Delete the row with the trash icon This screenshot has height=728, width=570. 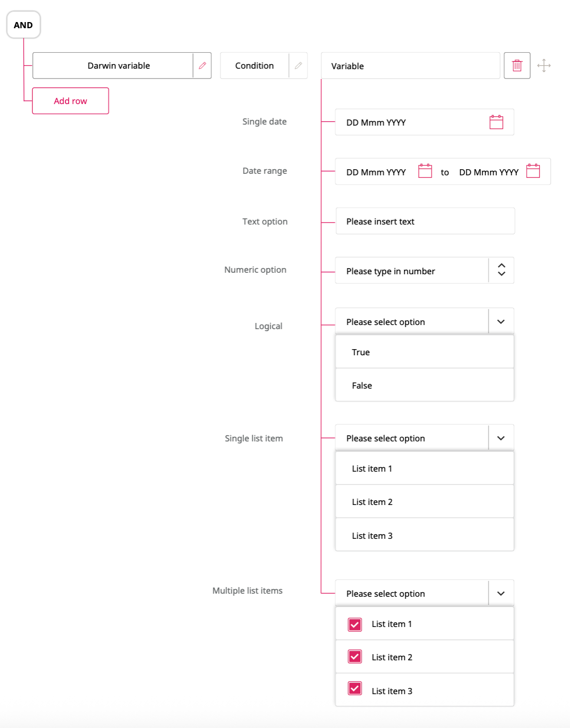pyautogui.click(x=517, y=66)
